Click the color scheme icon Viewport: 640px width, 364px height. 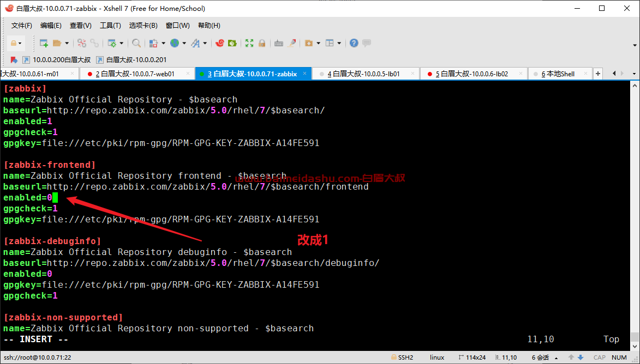click(x=153, y=43)
